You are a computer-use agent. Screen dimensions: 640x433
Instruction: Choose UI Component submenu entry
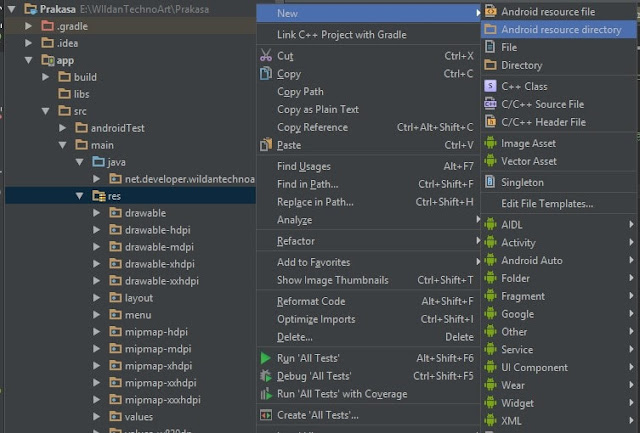point(559,367)
